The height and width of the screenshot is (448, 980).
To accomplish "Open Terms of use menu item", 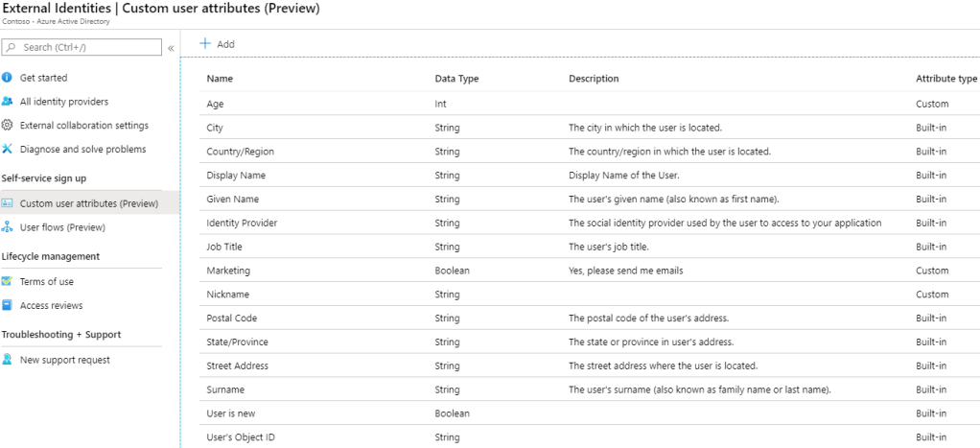I will 46,282.
